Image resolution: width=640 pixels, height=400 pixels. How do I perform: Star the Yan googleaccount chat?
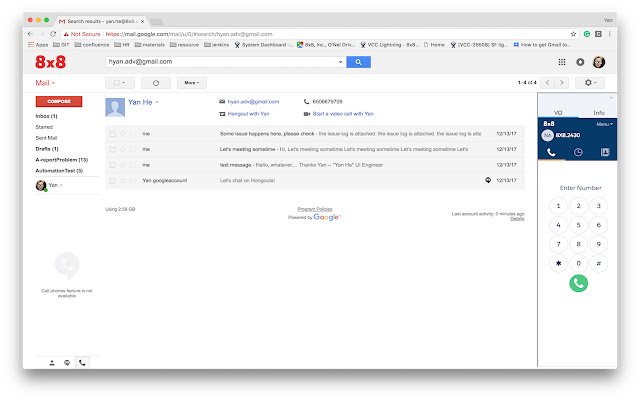tap(122, 180)
